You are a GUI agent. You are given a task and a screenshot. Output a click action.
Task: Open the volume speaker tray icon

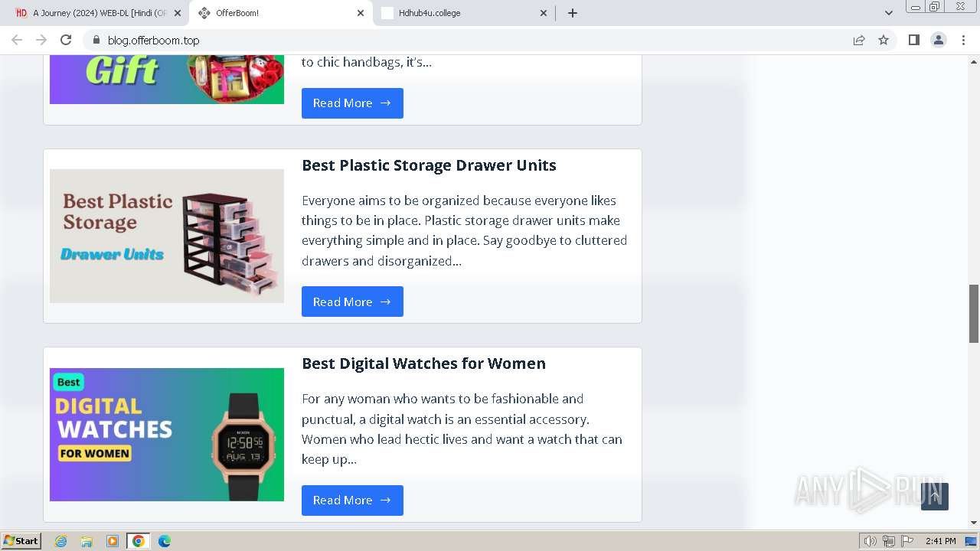click(x=870, y=541)
